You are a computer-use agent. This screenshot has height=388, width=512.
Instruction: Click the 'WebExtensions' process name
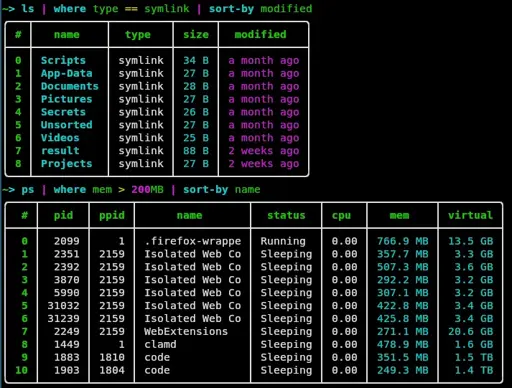click(x=186, y=332)
